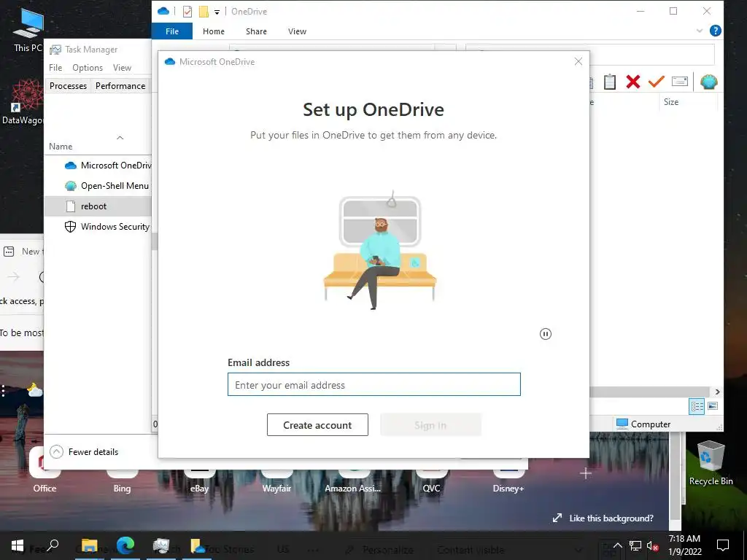747x560 pixels.
Task: Click the Name column header in Task Manager
Action: pos(61,146)
